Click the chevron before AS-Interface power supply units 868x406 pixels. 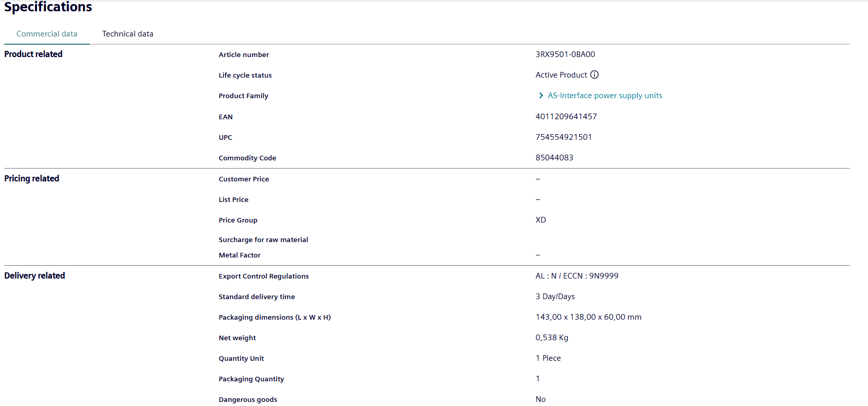540,96
